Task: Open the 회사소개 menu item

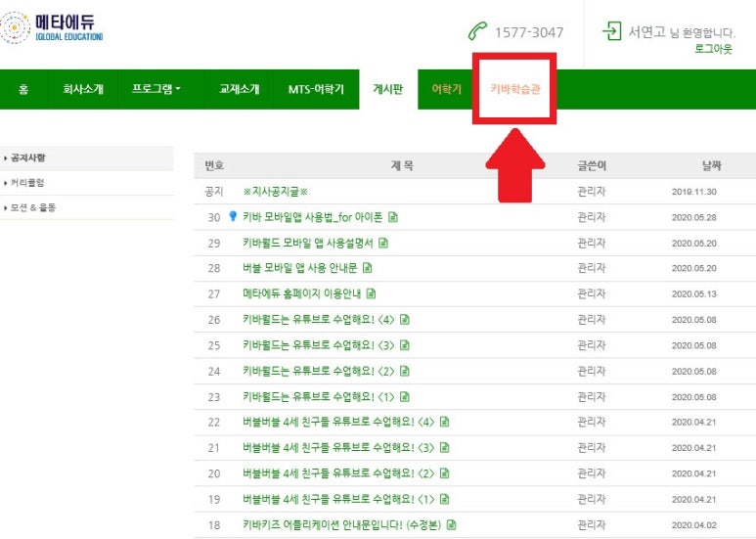Action: click(83, 89)
